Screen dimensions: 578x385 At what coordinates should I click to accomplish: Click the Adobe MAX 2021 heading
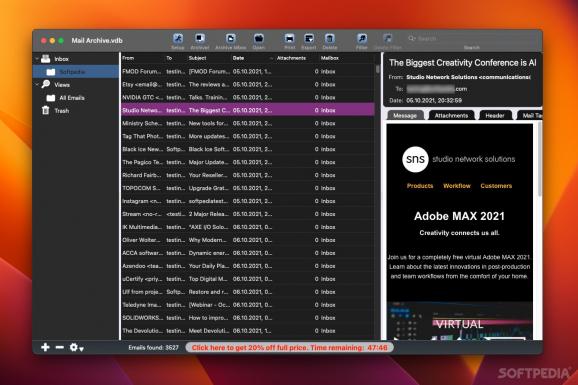pyautogui.click(x=459, y=216)
